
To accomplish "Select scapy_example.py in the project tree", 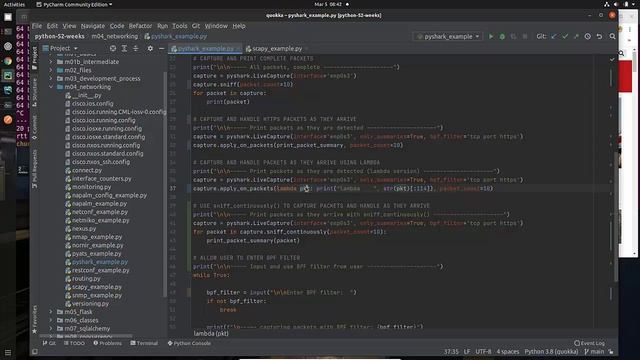I will pos(97,287).
